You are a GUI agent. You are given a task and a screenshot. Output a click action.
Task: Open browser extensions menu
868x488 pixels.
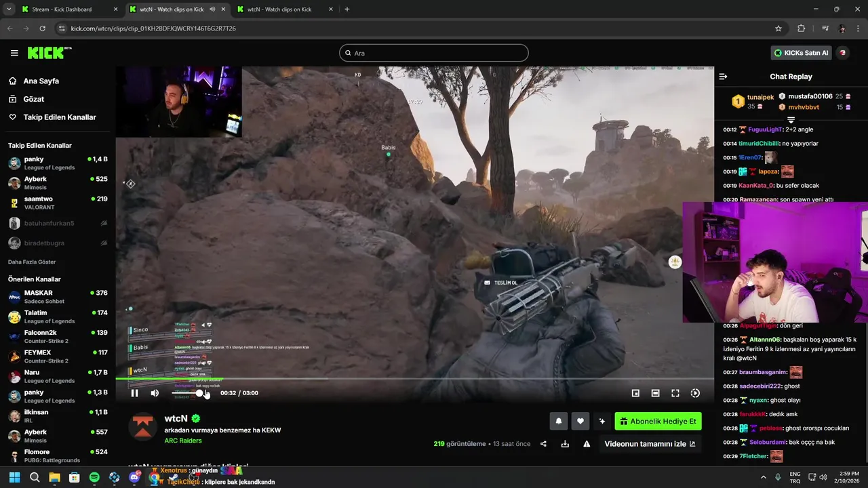802,28
